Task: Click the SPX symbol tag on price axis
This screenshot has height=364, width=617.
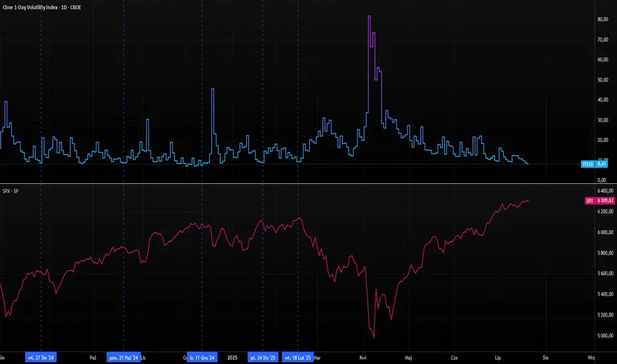Action: [x=588, y=201]
